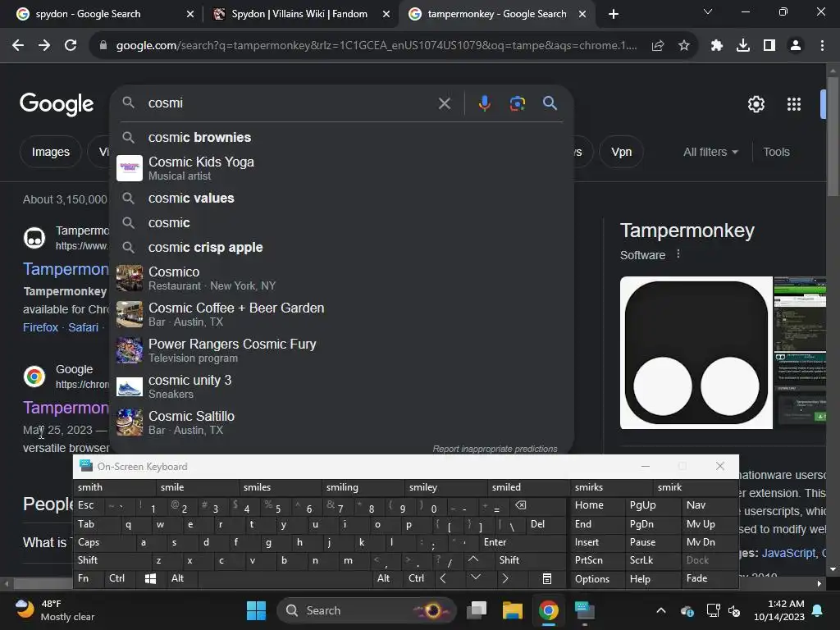
Task: Bookmark this page with the star icon
Action: coord(683,46)
